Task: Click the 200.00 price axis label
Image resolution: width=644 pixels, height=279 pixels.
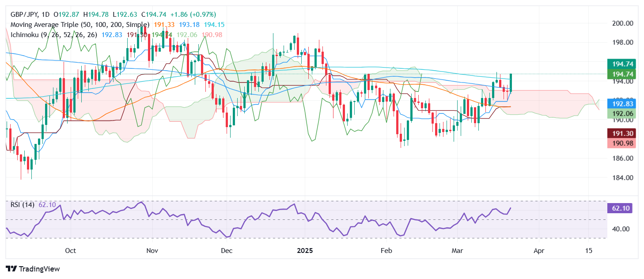Action: [622, 23]
